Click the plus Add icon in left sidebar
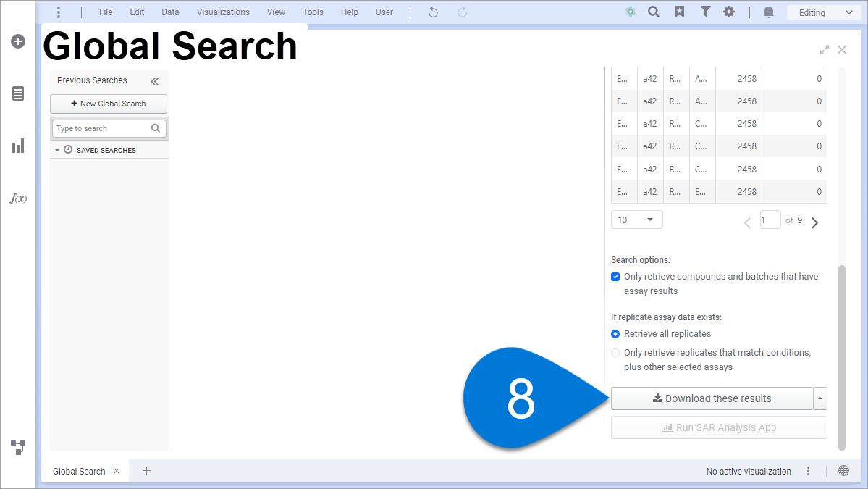This screenshot has width=868, height=489. tap(18, 41)
